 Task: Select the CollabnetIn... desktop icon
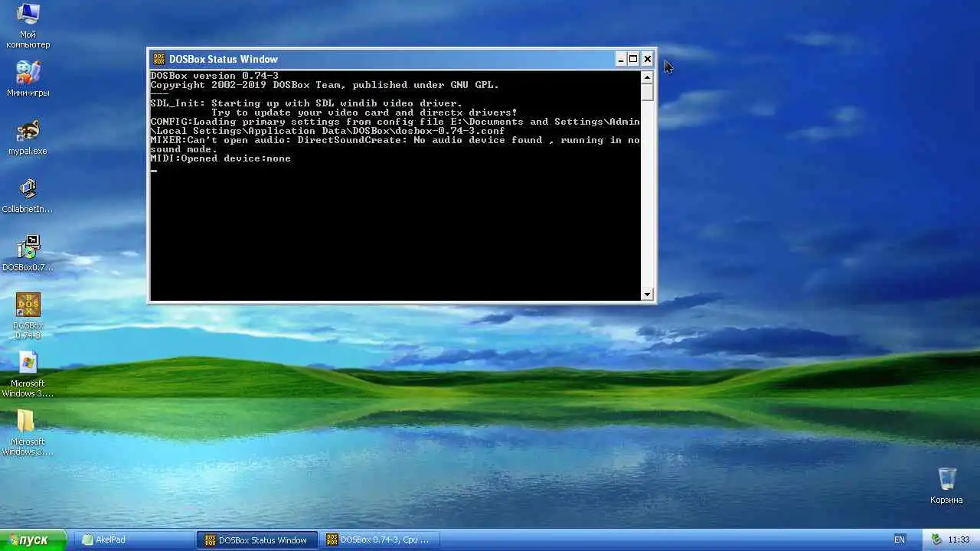[28, 196]
